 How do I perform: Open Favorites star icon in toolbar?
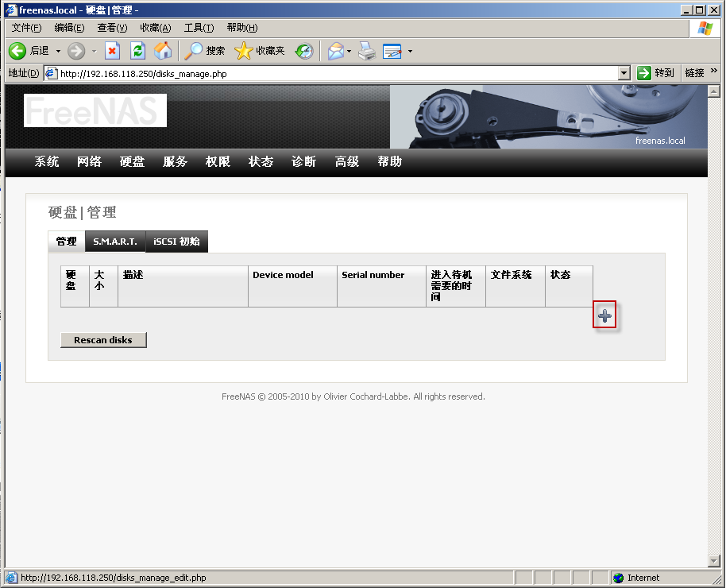point(244,51)
